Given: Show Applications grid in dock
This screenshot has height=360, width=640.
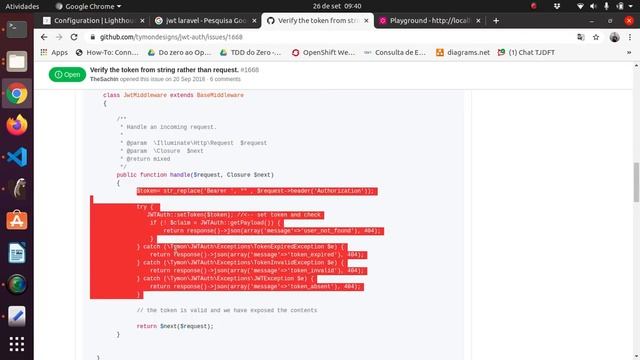Looking at the screenshot, I should click(x=17, y=344).
